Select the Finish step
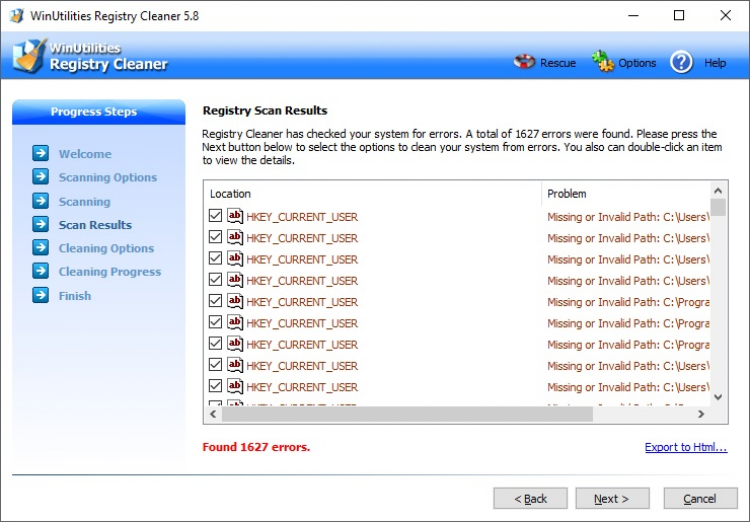The image size is (750, 522). pos(75,296)
